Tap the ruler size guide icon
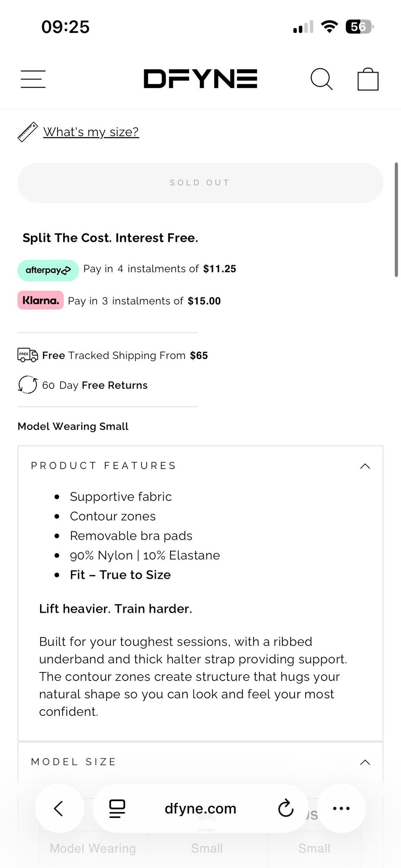Image resolution: width=401 pixels, height=868 pixels. [x=28, y=132]
